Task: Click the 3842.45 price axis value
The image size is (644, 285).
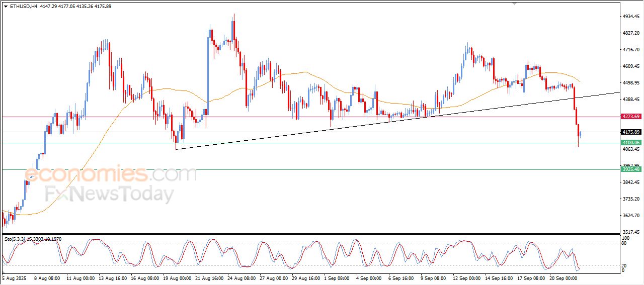Action: coord(631,182)
